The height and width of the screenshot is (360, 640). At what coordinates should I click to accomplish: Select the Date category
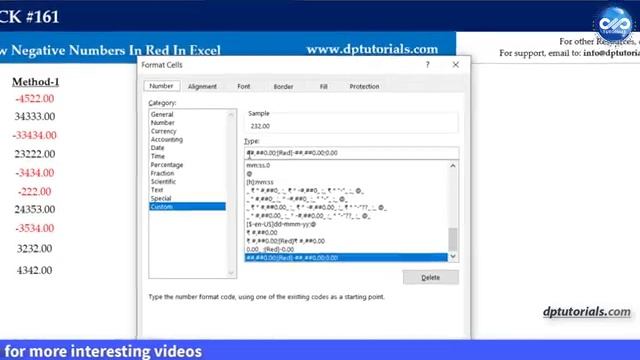pos(158,148)
